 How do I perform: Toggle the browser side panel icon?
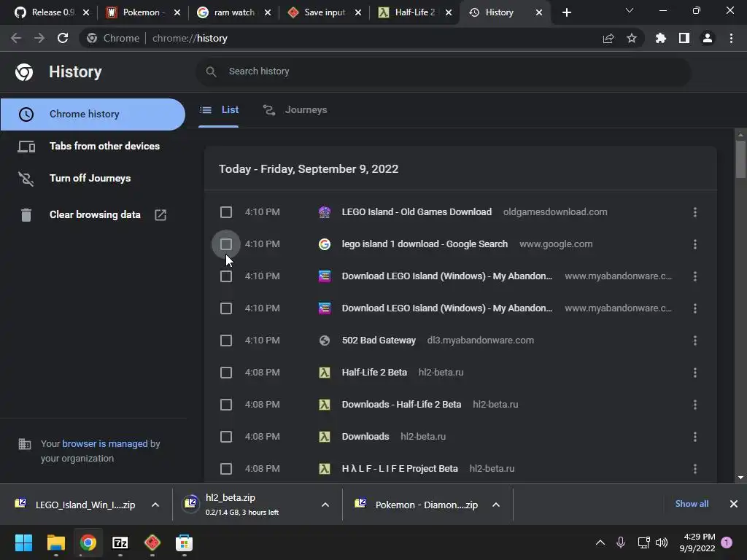[x=684, y=38]
